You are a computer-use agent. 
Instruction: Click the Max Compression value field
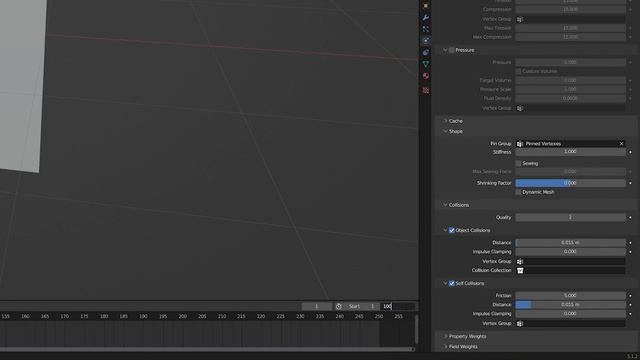pyautogui.click(x=570, y=37)
